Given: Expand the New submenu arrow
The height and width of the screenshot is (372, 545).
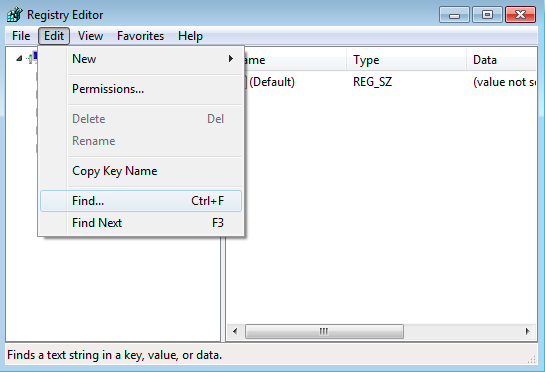Looking at the screenshot, I should [230, 58].
